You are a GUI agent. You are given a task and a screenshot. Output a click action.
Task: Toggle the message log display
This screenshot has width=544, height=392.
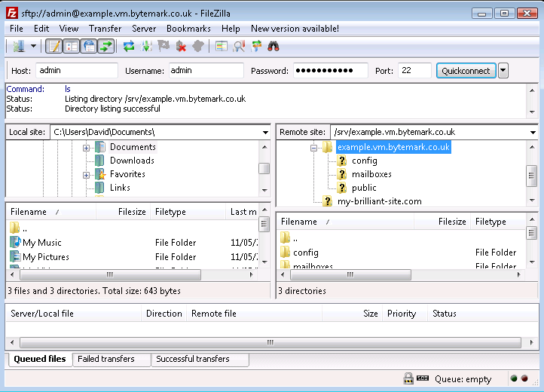click(x=53, y=46)
